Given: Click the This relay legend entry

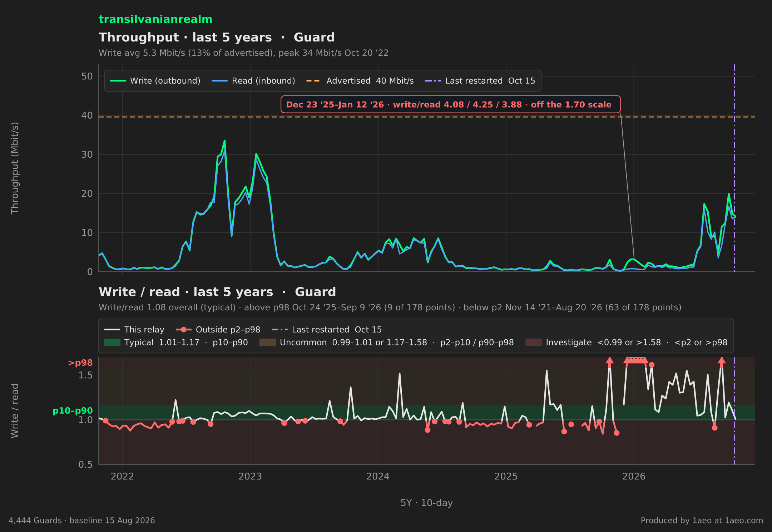Looking at the screenshot, I should (x=134, y=330).
